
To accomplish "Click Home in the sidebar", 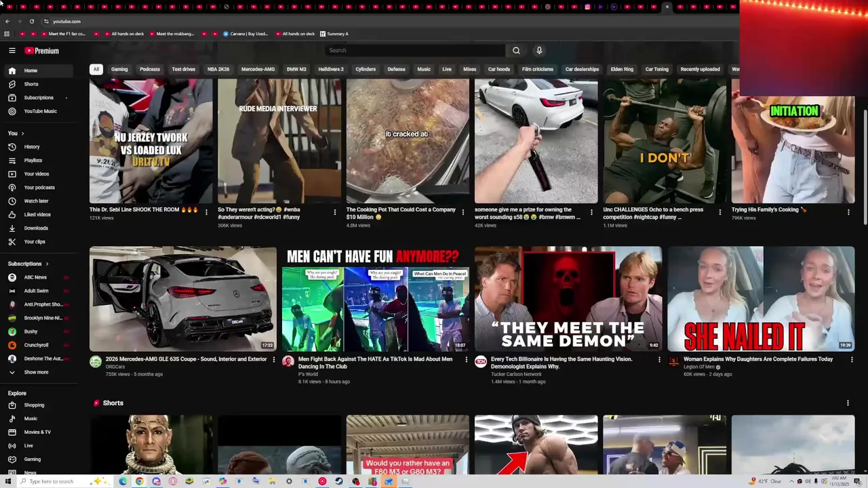I will [37, 70].
